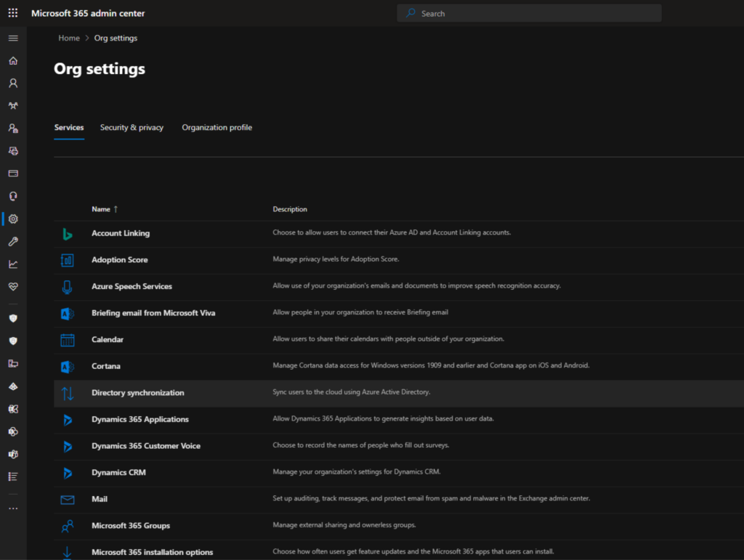Open the Teams admin center icon
The height and width of the screenshot is (560, 744).
[13, 454]
